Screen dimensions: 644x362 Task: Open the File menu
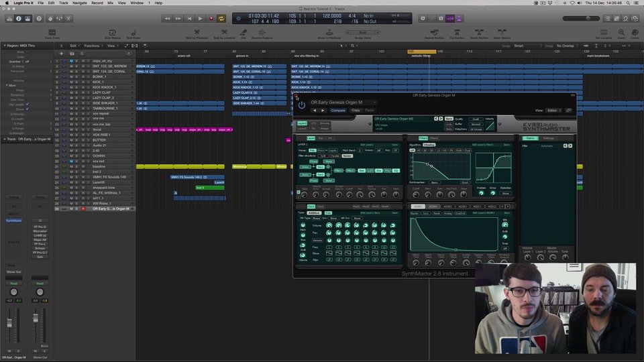[41, 3]
